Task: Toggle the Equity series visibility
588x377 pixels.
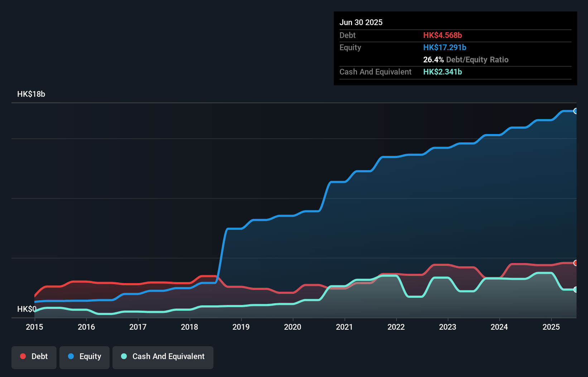Action: pyautogui.click(x=84, y=357)
